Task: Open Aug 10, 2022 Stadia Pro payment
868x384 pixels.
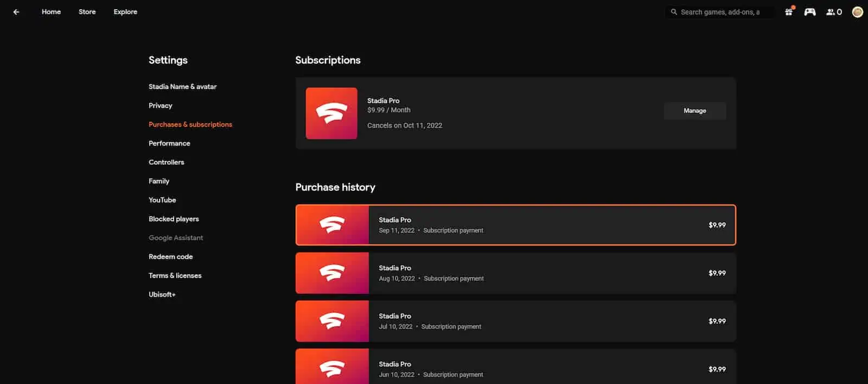Action: pos(516,273)
